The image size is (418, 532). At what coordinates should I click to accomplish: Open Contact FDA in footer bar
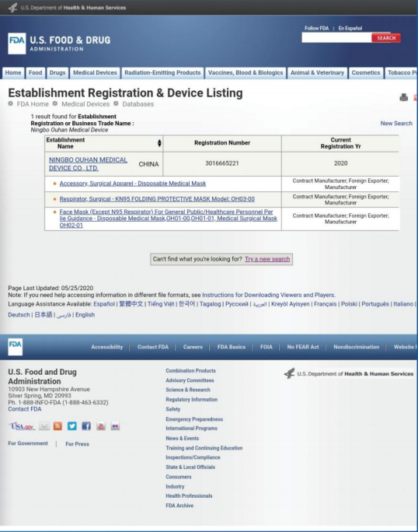click(153, 347)
